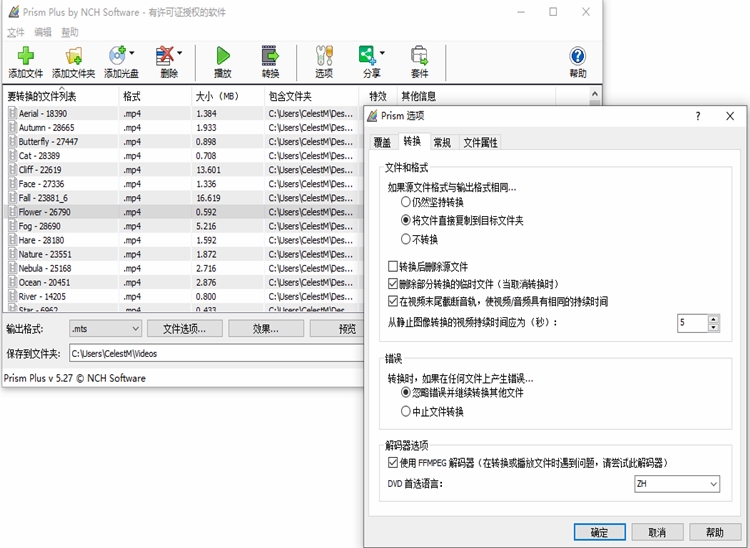Click file icon of Cliff - 22619
Image resolution: width=750 pixels, height=548 pixels.
coord(13,170)
